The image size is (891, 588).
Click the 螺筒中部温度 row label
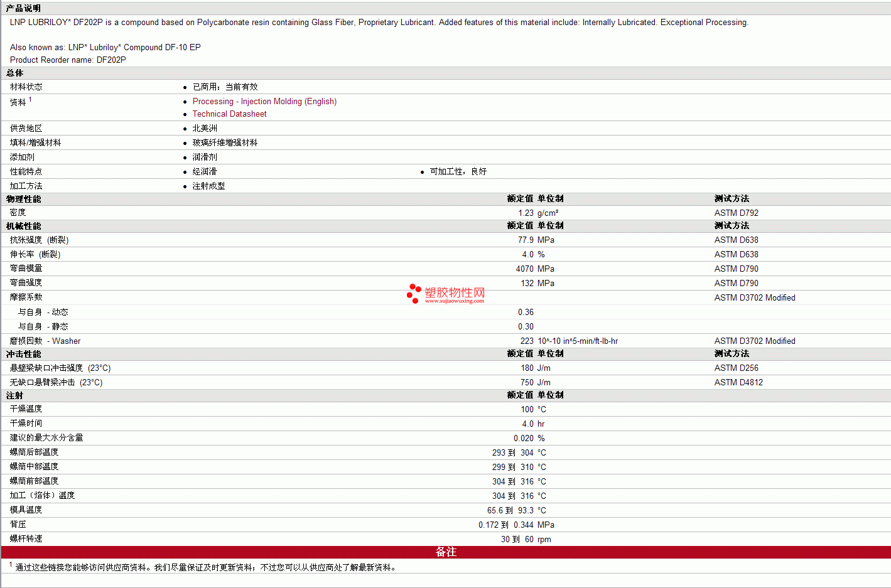tap(34, 468)
